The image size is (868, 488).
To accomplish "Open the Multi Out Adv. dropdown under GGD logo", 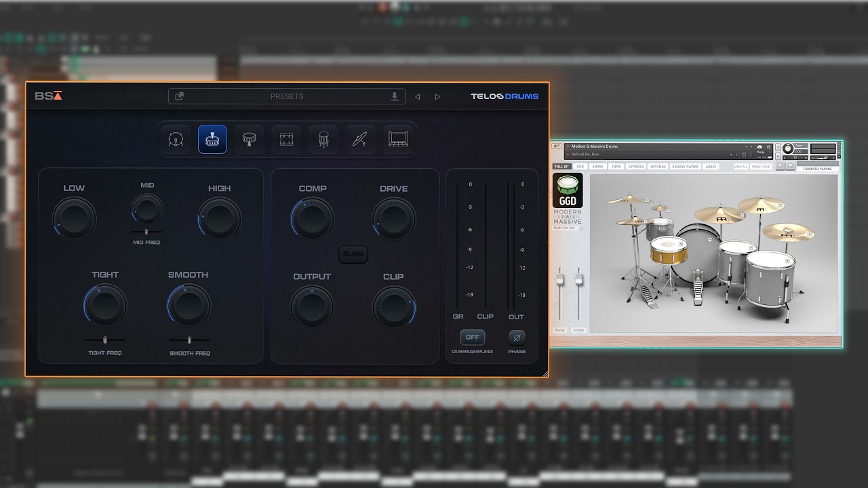I will (x=568, y=228).
